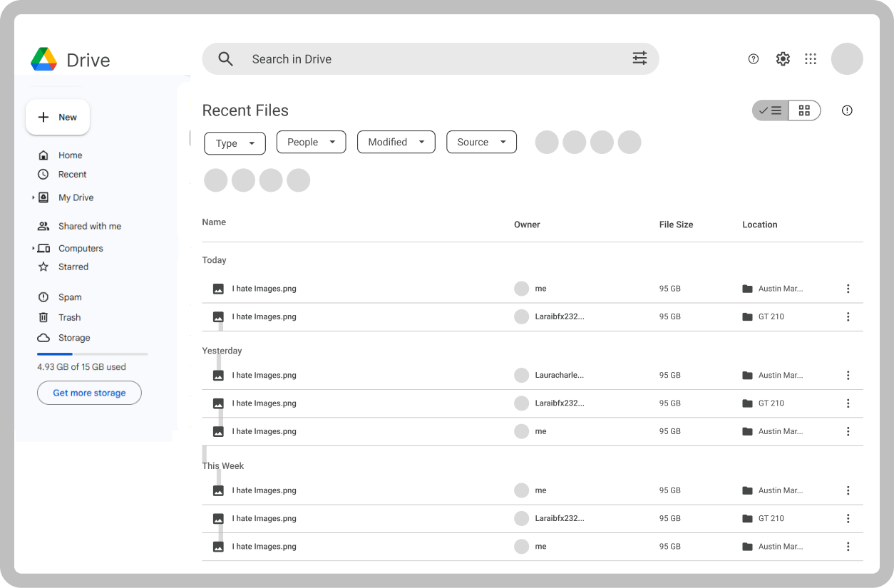Open more actions for This Week's Laraibfx232... file
894x588 pixels.
[x=848, y=519]
